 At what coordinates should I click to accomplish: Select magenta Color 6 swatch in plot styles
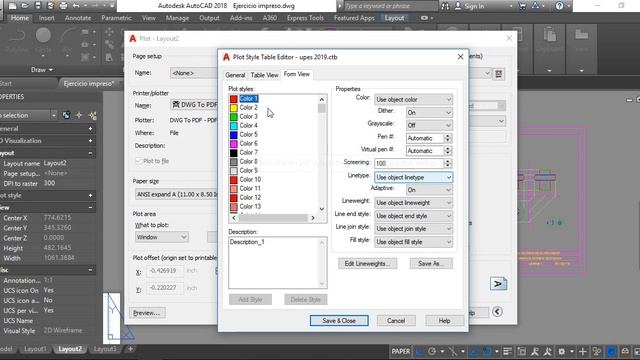coord(233,144)
